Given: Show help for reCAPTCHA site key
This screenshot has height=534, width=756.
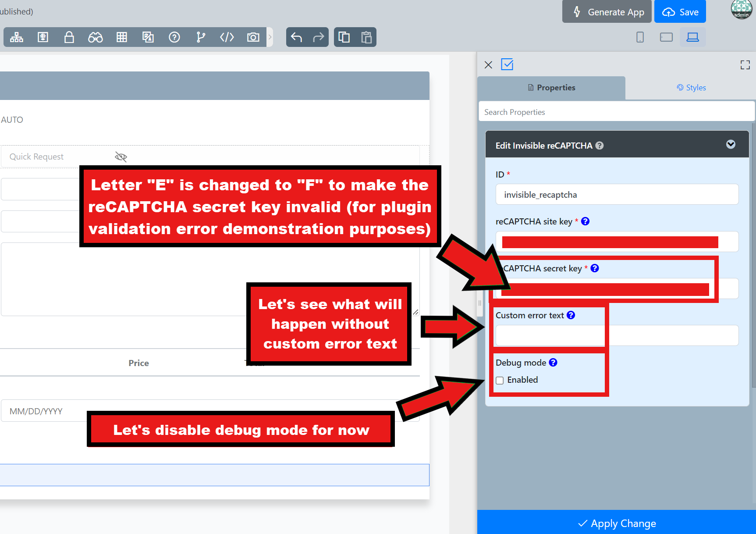Looking at the screenshot, I should coord(585,221).
